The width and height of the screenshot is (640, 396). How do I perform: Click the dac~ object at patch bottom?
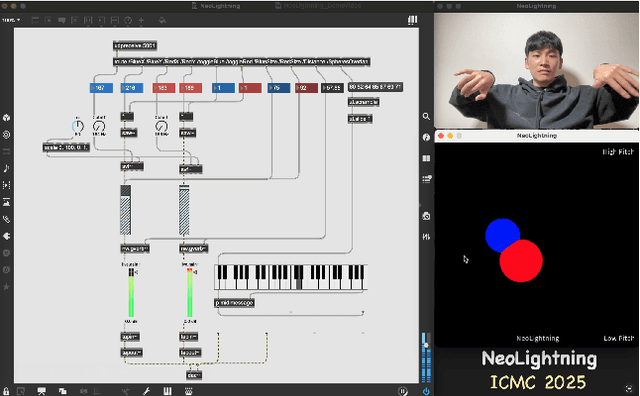(194, 375)
